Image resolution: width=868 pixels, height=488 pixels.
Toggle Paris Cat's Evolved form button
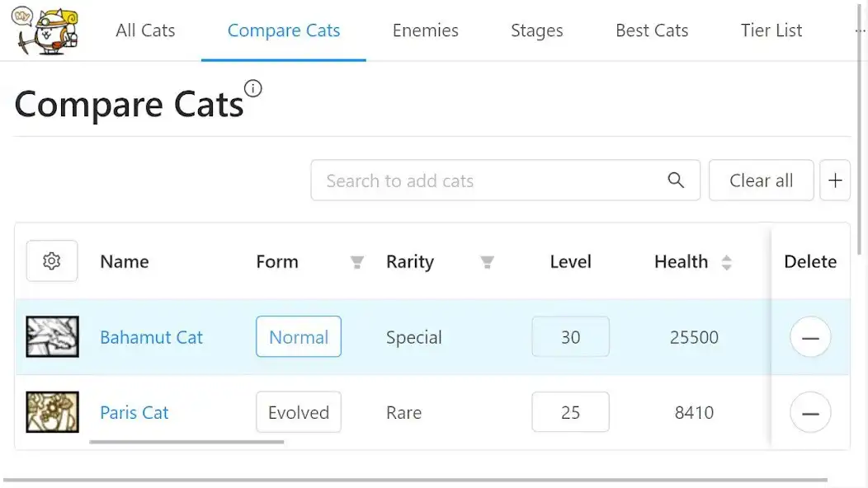click(x=298, y=411)
